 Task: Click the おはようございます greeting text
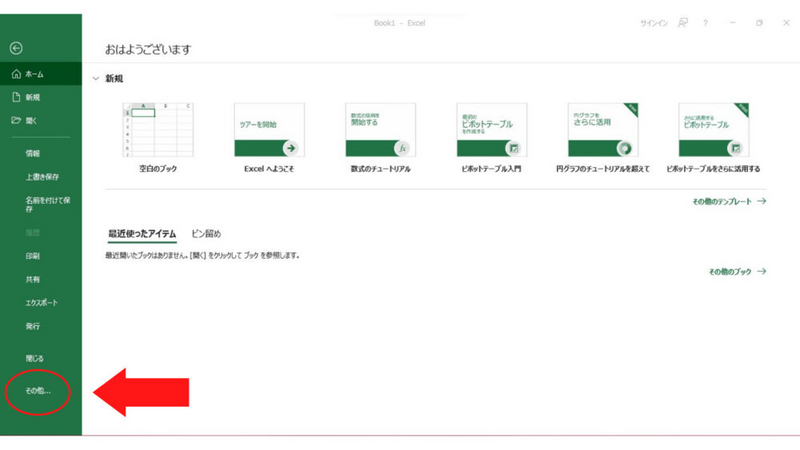click(x=148, y=49)
